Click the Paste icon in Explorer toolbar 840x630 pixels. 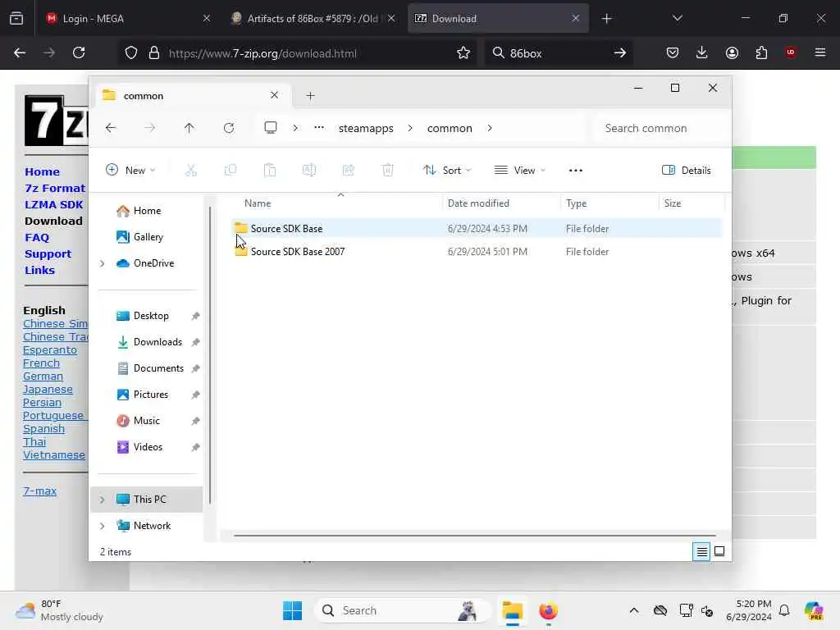tap(269, 171)
